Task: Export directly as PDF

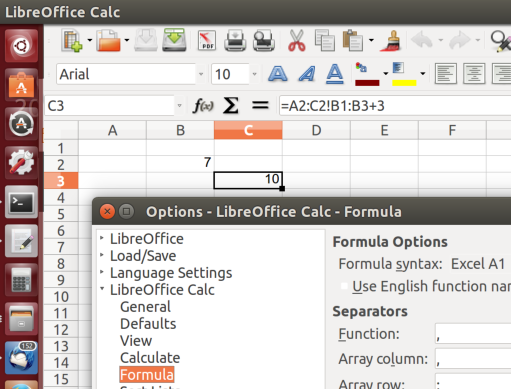Action: (x=207, y=40)
